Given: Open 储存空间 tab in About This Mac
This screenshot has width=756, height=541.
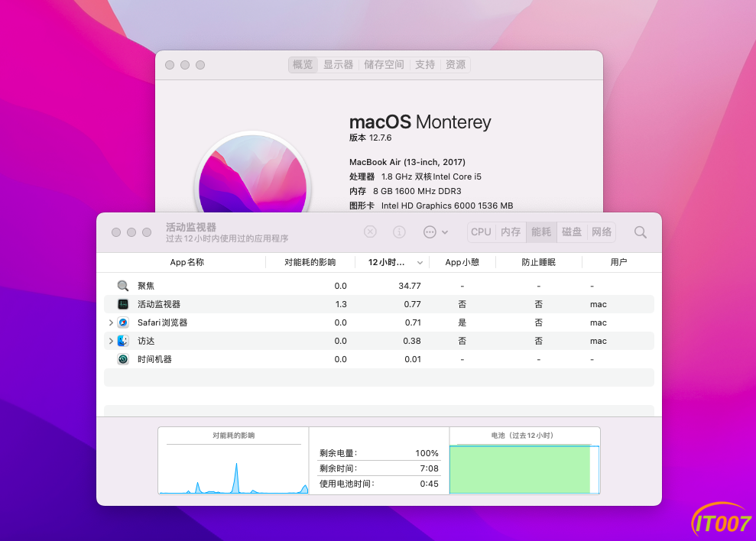Looking at the screenshot, I should tap(384, 65).
